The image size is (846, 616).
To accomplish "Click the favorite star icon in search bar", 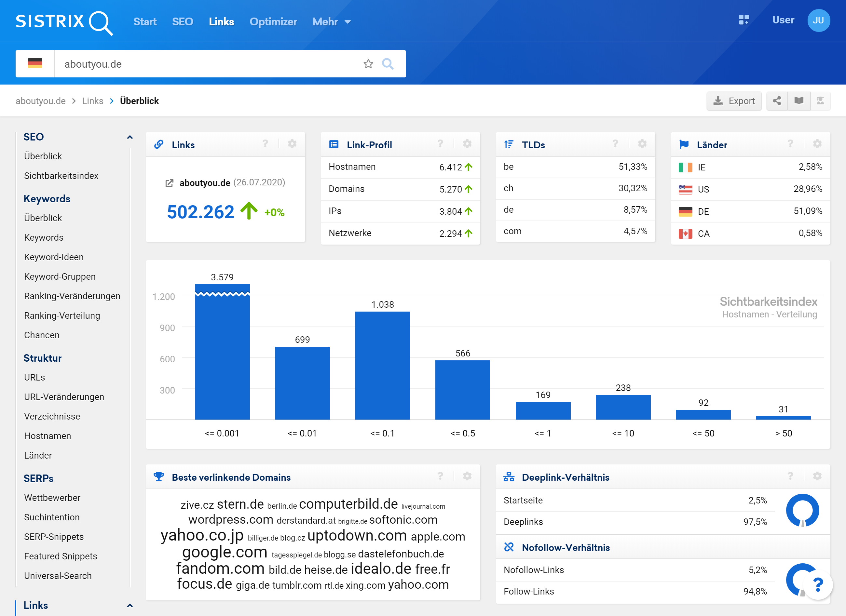I will pos(368,64).
